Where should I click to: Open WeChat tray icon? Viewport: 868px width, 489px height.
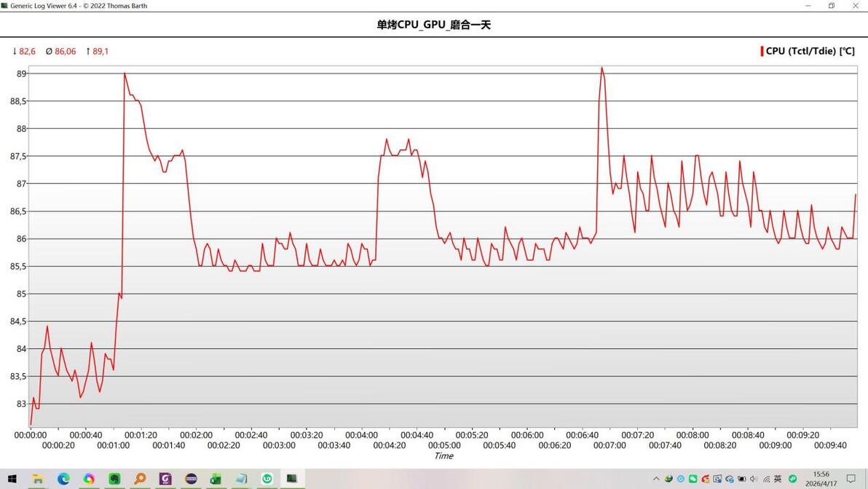coord(693,479)
